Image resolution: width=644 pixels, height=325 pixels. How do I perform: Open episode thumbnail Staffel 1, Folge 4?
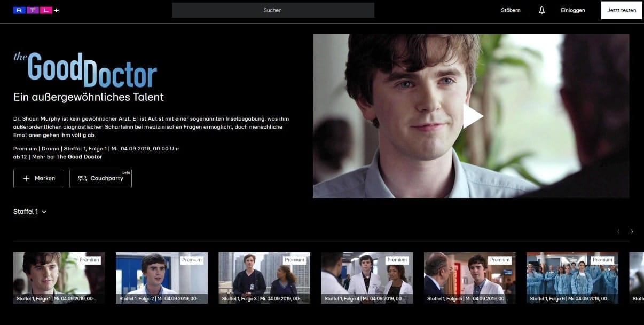click(x=367, y=278)
